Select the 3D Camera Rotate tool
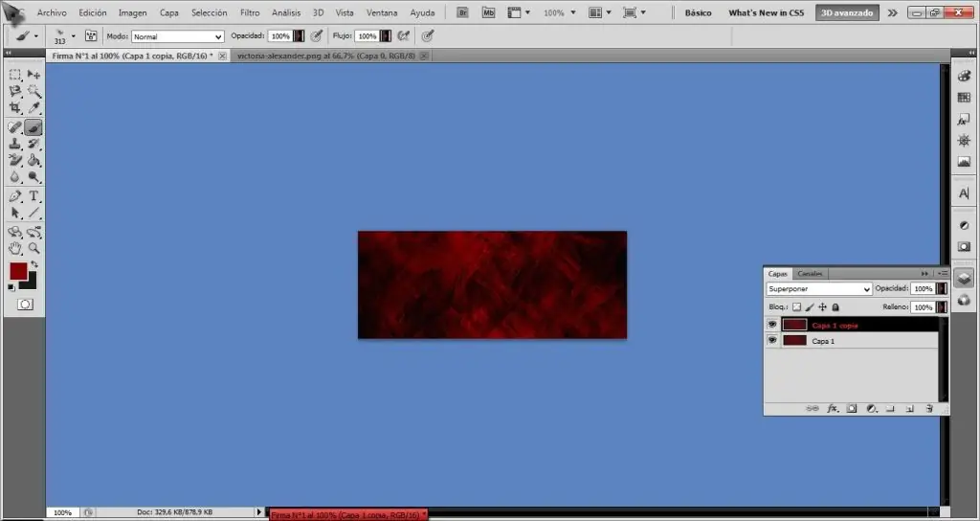 [x=33, y=232]
